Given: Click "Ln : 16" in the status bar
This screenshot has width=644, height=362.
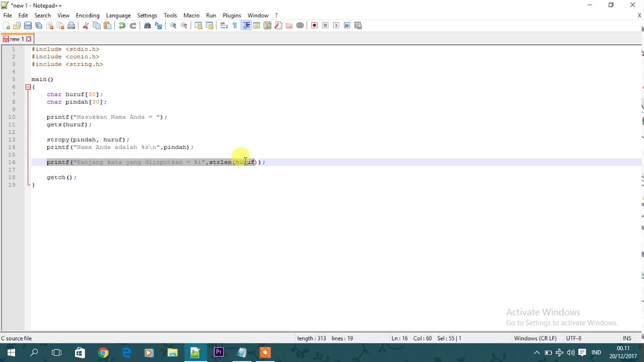Looking at the screenshot, I should 399,338.
